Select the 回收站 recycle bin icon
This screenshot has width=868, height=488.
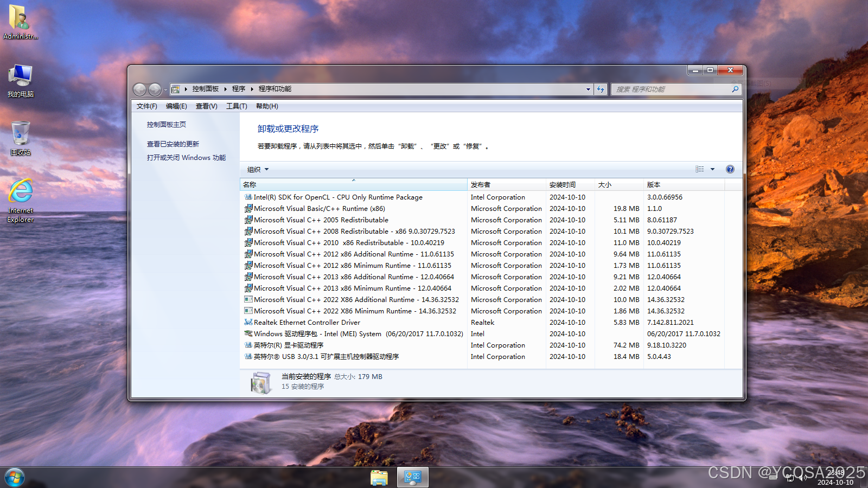pyautogui.click(x=20, y=138)
